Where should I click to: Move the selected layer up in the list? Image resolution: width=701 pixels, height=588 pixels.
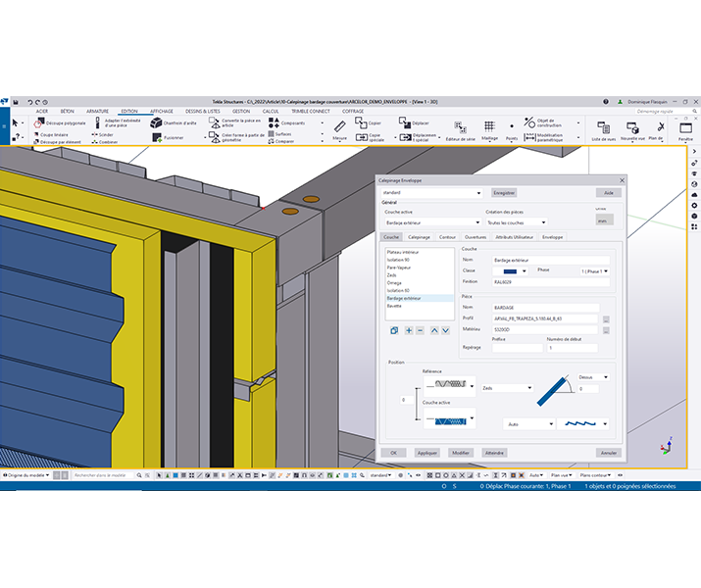[434, 331]
